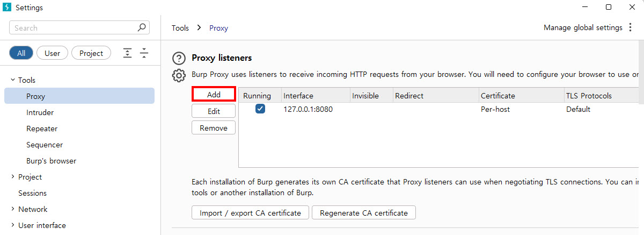This screenshot has height=235, width=644.
Task: Expand the Network tree section
Action: pos(12,209)
